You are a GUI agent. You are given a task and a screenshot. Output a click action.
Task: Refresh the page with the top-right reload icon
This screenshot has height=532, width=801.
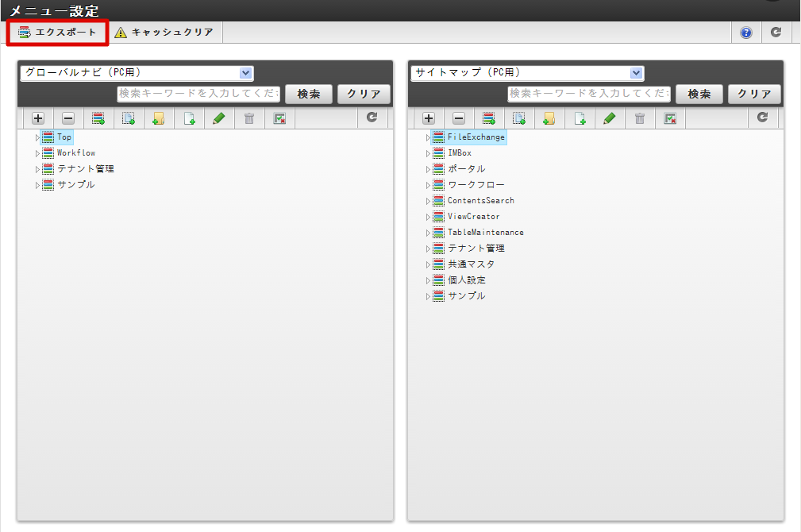coord(776,32)
